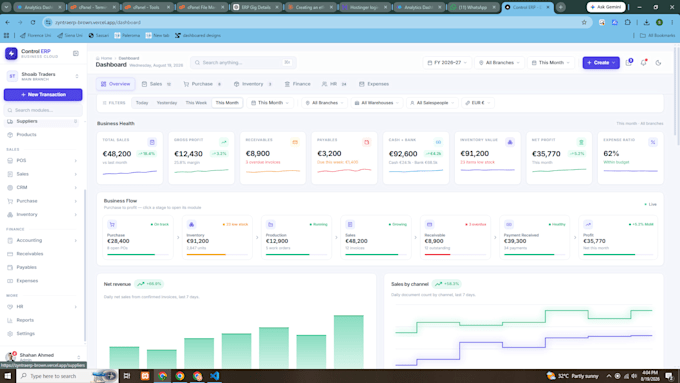Open Visual Studio Code from taskbar
Image resolution: width=680 pixels, height=383 pixels.
coord(214,376)
